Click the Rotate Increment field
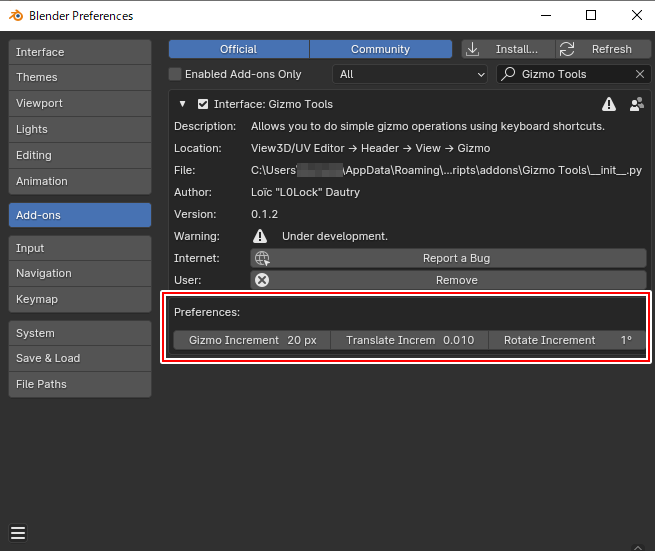This screenshot has height=551, width=655. (567, 340)
